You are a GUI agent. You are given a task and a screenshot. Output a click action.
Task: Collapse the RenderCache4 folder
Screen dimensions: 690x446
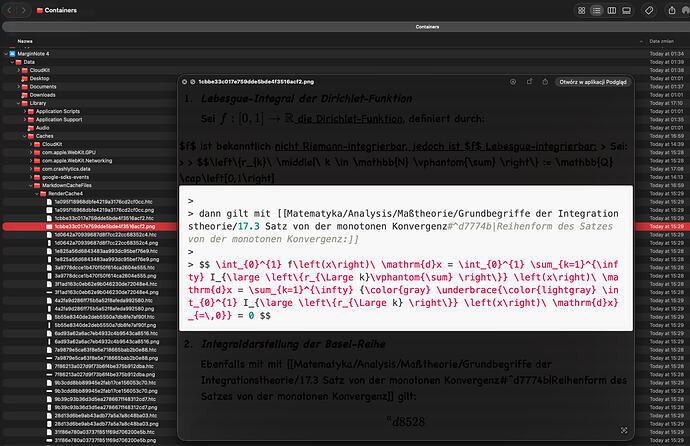(37, 194)
